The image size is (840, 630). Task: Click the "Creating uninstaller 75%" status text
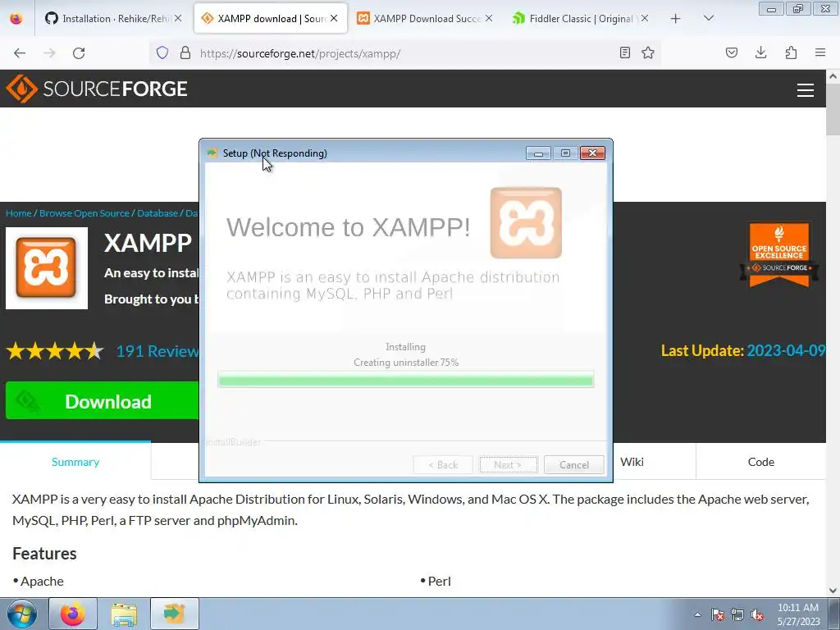point(406,363)
